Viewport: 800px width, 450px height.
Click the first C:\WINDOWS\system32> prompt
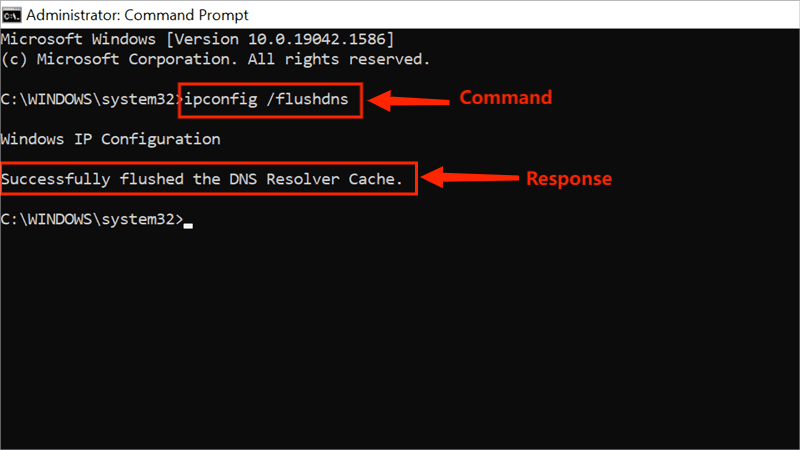click(x=92, y=99)
